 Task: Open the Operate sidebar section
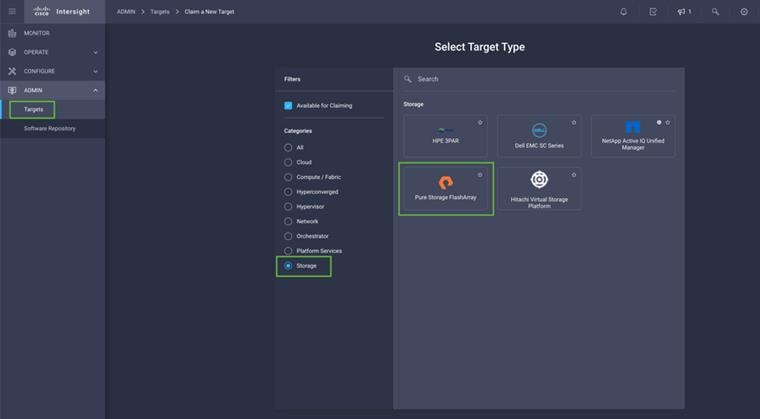click(x=52, y=52)
